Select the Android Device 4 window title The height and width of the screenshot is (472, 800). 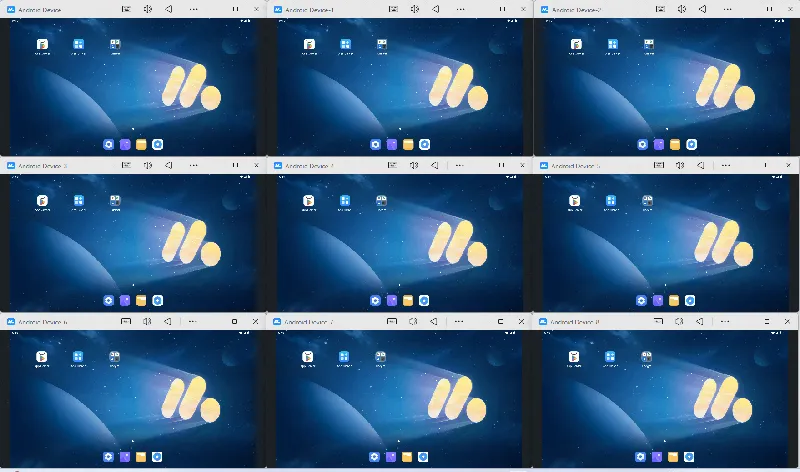tap(310, 165)
